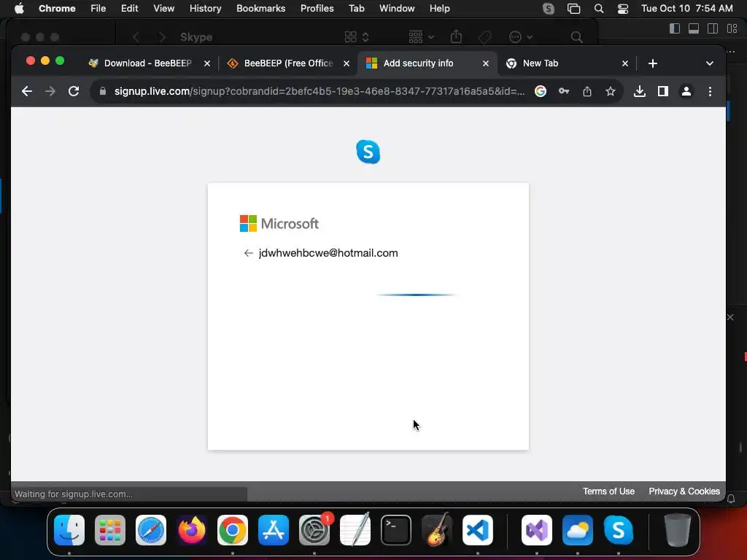Open Control Center in menu bar
Image resolution: width=747 pixels, height=560 pixels.
pyautogui.click(x=623, y=9)
